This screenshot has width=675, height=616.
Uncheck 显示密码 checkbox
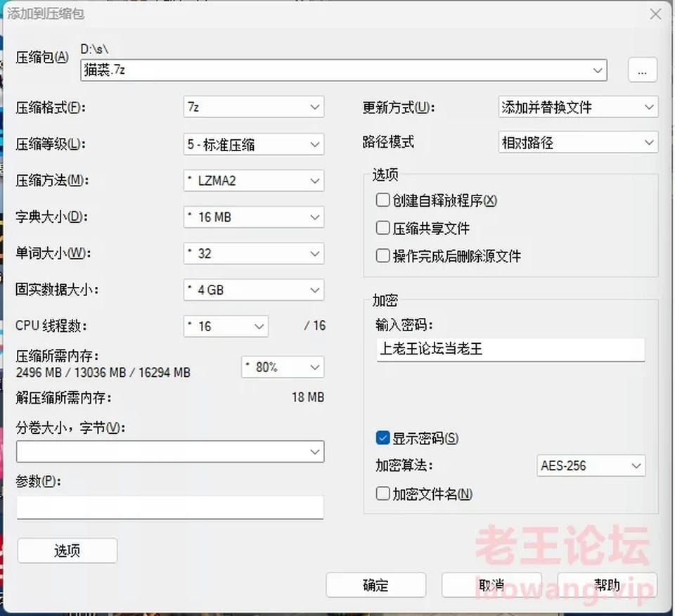click(382, 438)
